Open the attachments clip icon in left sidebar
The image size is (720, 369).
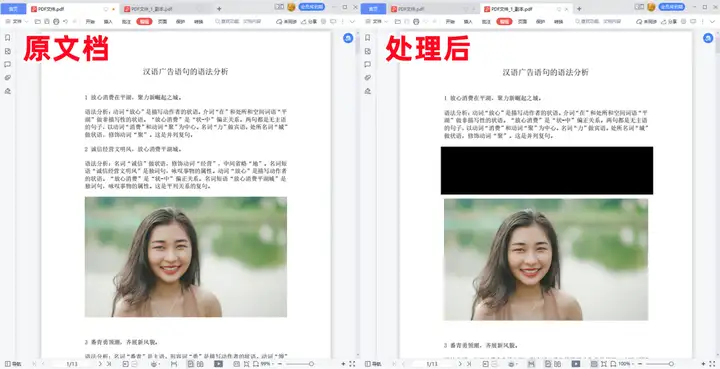coord(7,78)
